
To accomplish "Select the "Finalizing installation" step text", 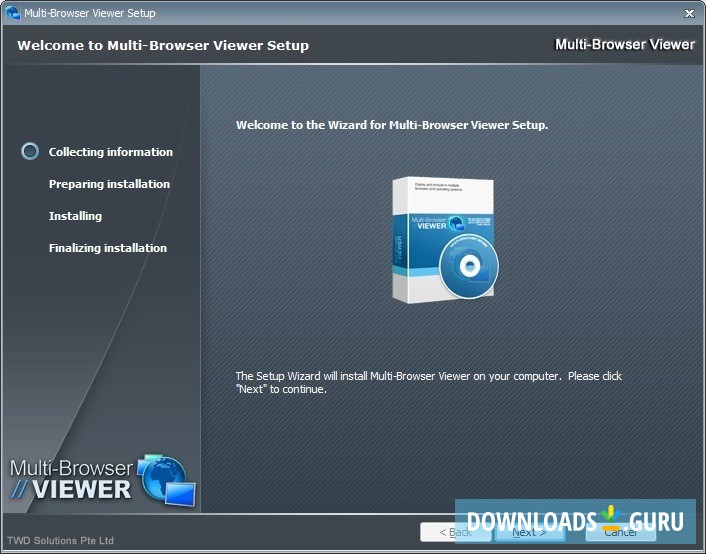I will coord(108,248).
